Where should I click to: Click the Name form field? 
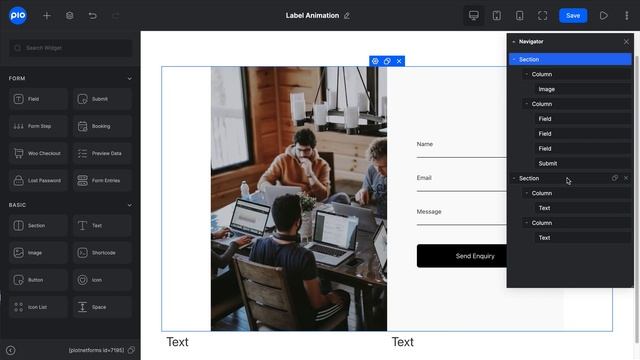(x=461, y=147)
